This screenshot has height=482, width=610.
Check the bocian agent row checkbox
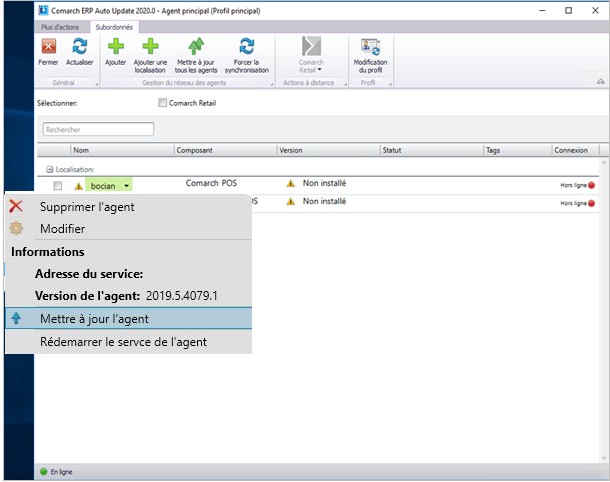[58, 186]
